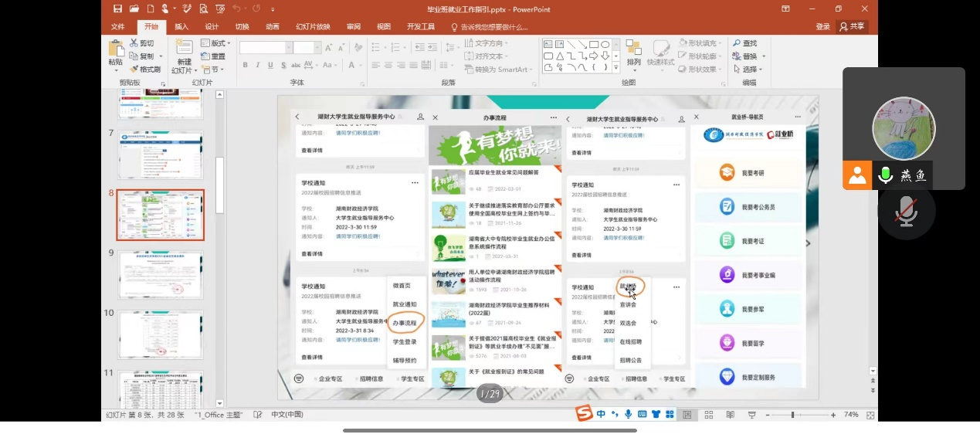Click the Save icon in quick access toolbar

coord(117,8)
